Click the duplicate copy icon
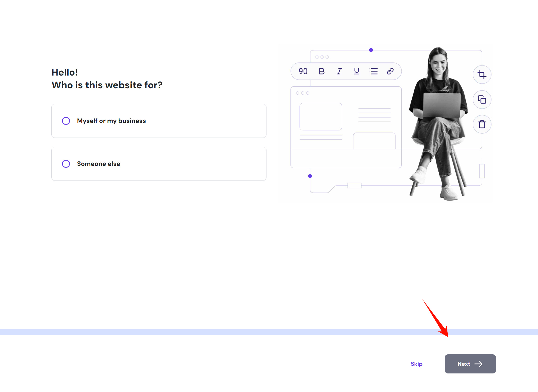This screenshot has height=392, width=538. click(482, 100)
